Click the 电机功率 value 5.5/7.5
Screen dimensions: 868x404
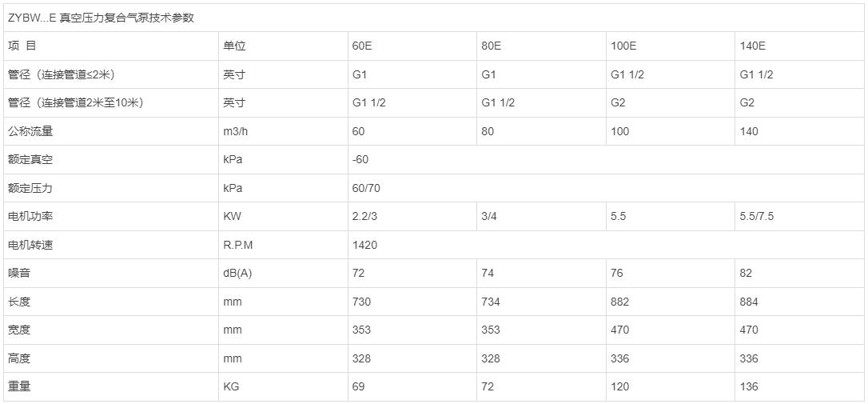[757, 216]
